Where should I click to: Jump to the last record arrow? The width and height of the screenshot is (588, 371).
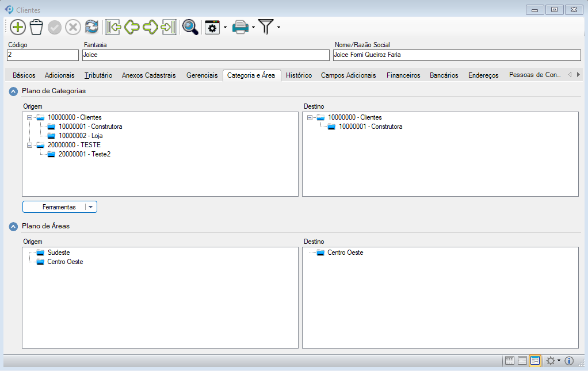pos(169,27)
